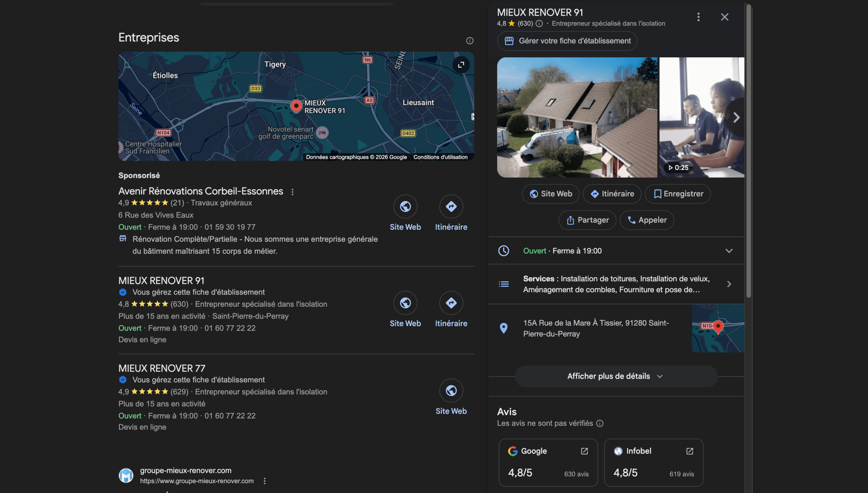
Task: Click phone number 01 59 30 19 77
Action: tap(230, 227)
